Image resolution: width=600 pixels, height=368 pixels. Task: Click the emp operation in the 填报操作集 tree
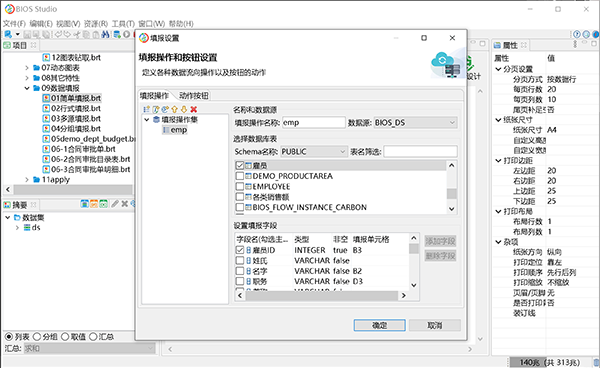[175, 130]
